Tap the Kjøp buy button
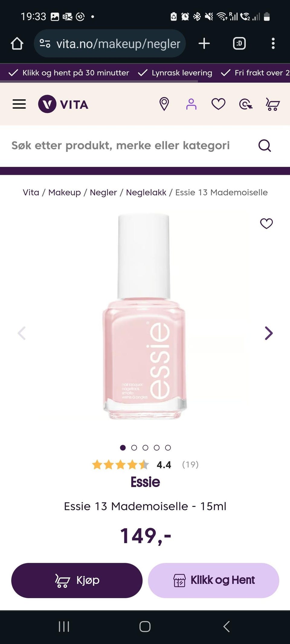This screenshot has height=644, width=290. click(x=77, y=580)
